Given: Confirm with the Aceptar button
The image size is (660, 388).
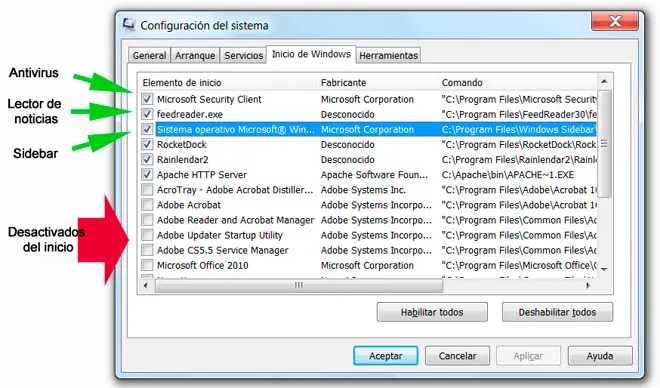Looking at the screenshot, I should coord(386,356).
